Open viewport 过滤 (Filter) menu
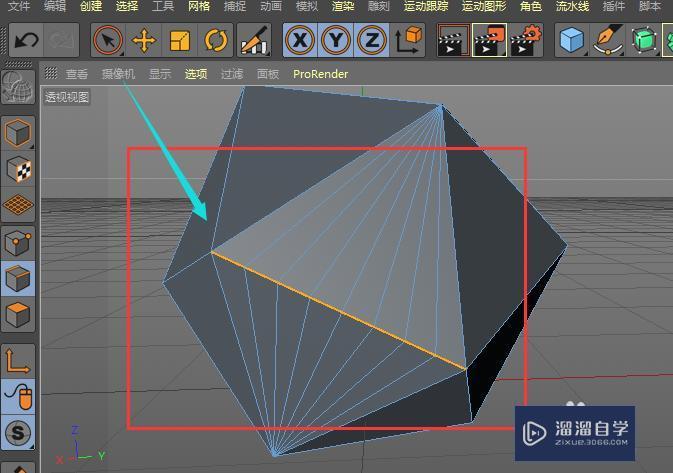The image size is (673, 473). (232, 74)
